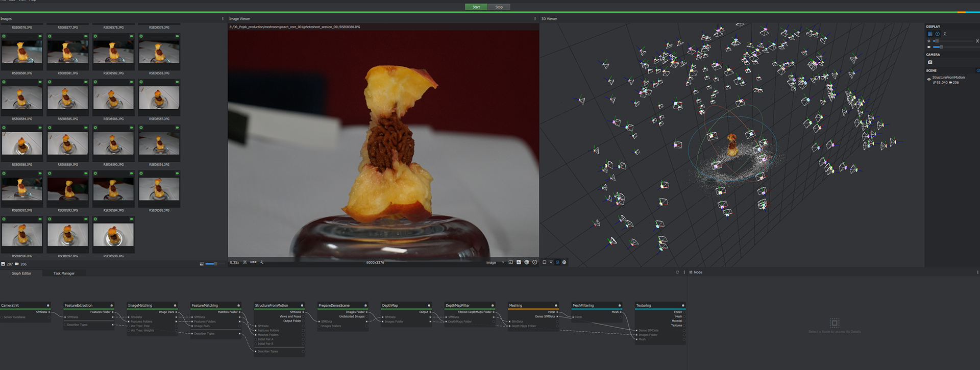Select the ImageMatching node header

tap(152, 305)
